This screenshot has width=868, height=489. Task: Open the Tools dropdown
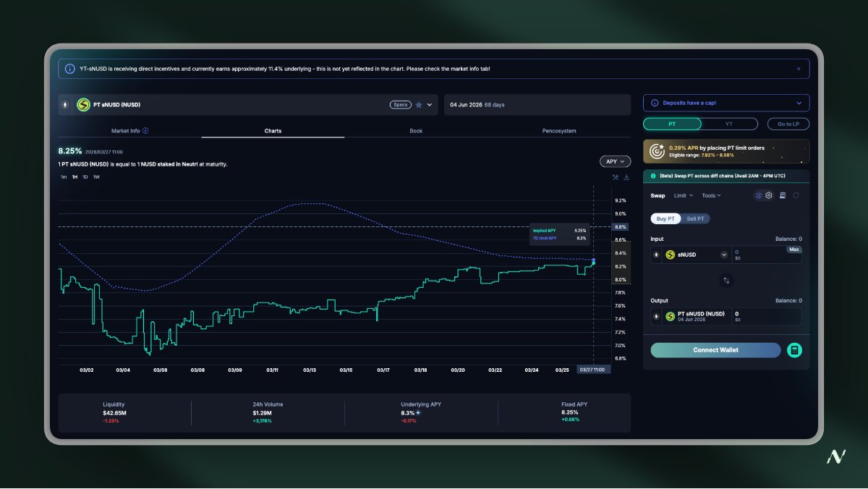711,195
